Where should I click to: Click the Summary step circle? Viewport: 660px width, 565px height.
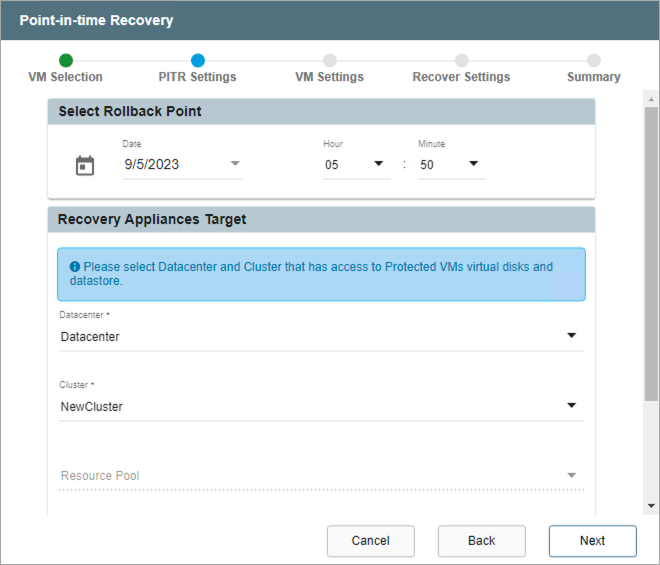pos(594,61)
